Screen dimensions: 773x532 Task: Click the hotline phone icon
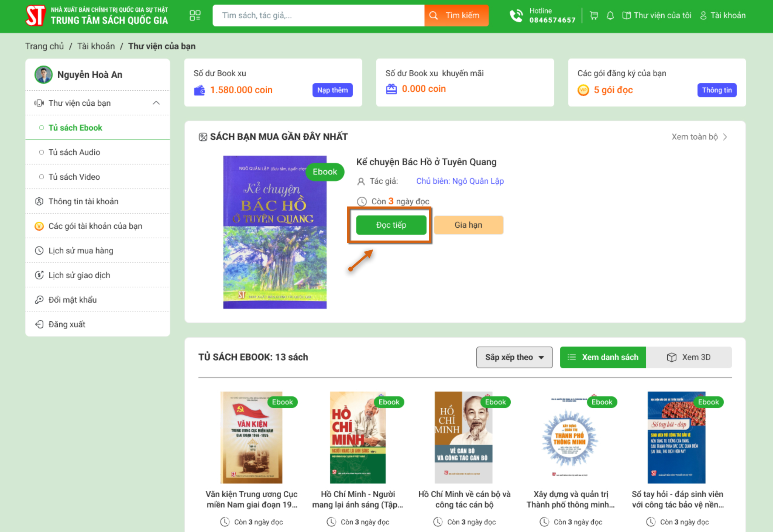point(516,15)
